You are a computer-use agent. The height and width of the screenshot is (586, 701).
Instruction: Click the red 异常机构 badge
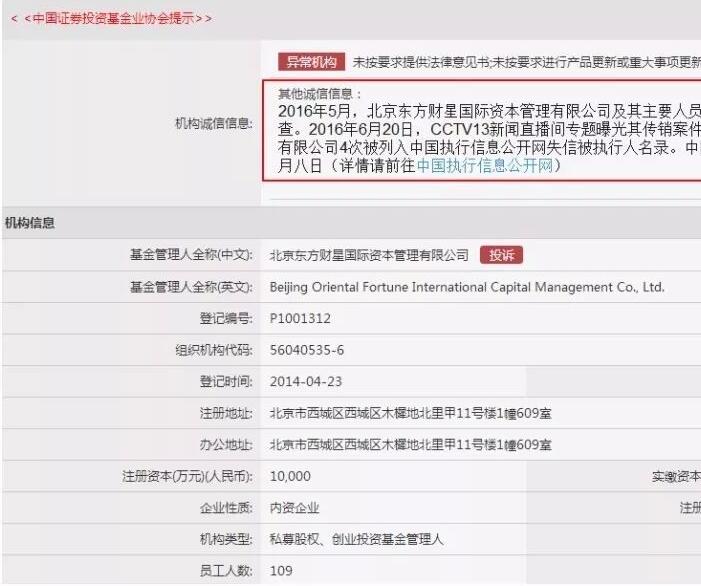click(x=310, y=62)
